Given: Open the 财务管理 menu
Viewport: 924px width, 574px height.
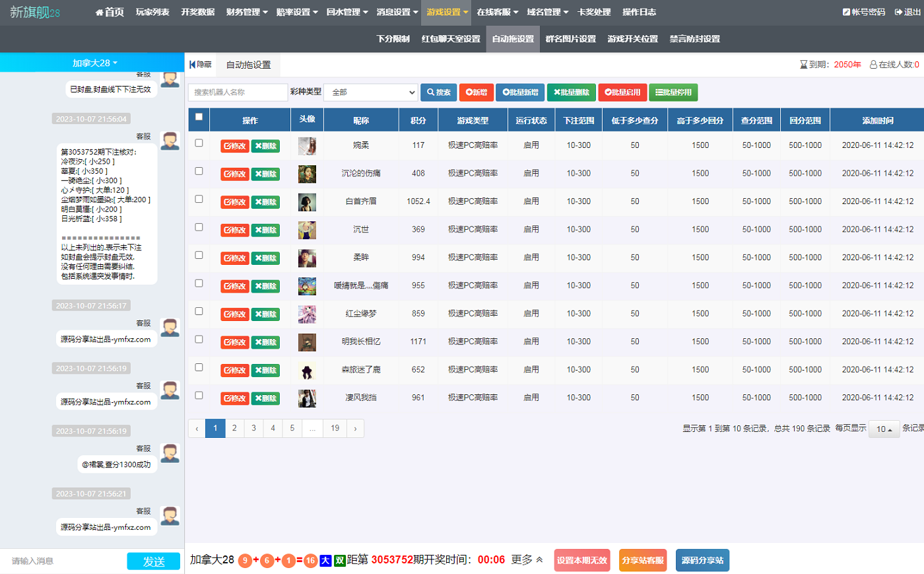Looking at the screenshot, I should (246, 13).
